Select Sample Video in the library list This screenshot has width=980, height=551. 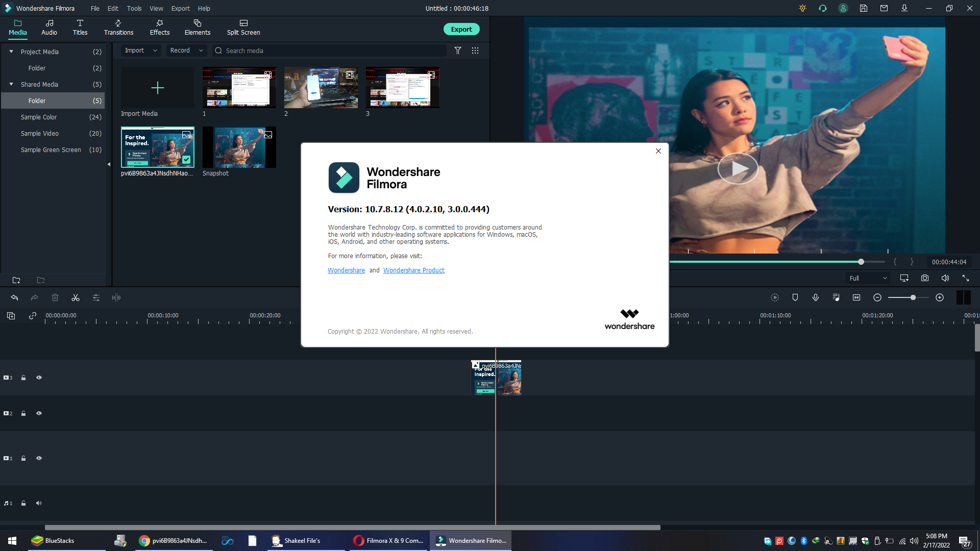tap(53, 133)
